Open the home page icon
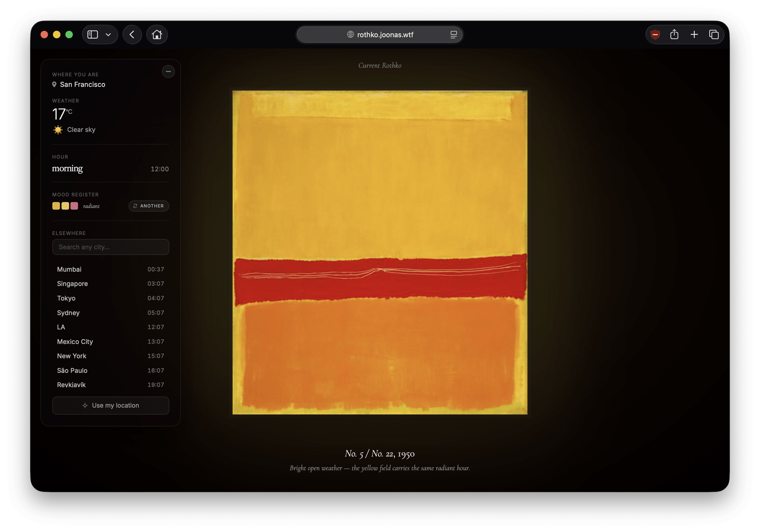 (157, 35)
